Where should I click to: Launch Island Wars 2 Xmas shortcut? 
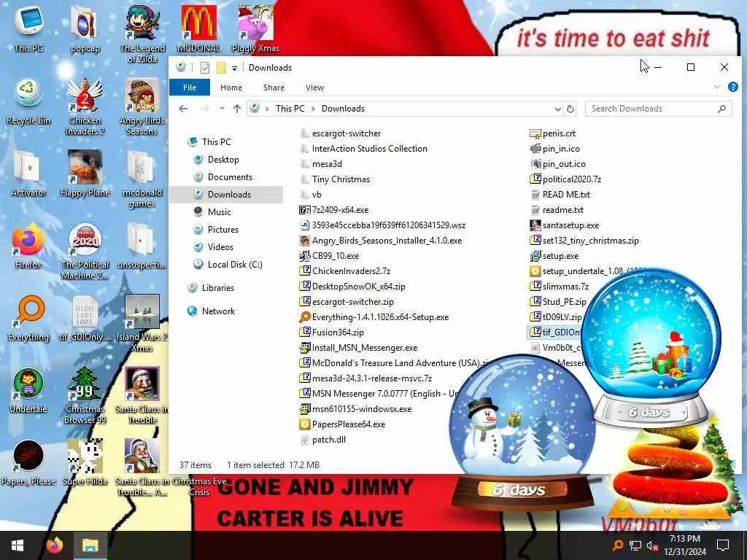[x=142, y=324]
